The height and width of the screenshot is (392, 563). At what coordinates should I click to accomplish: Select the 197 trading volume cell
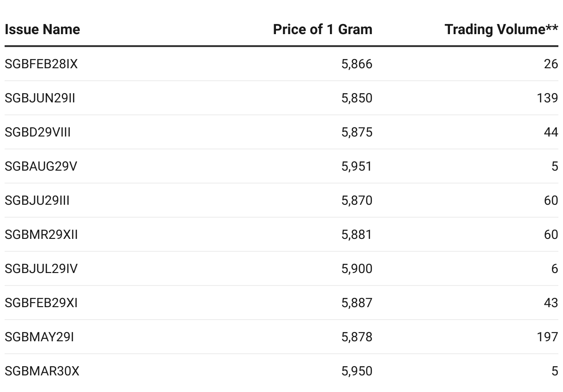pyautogui.click(x=547, y=337)
